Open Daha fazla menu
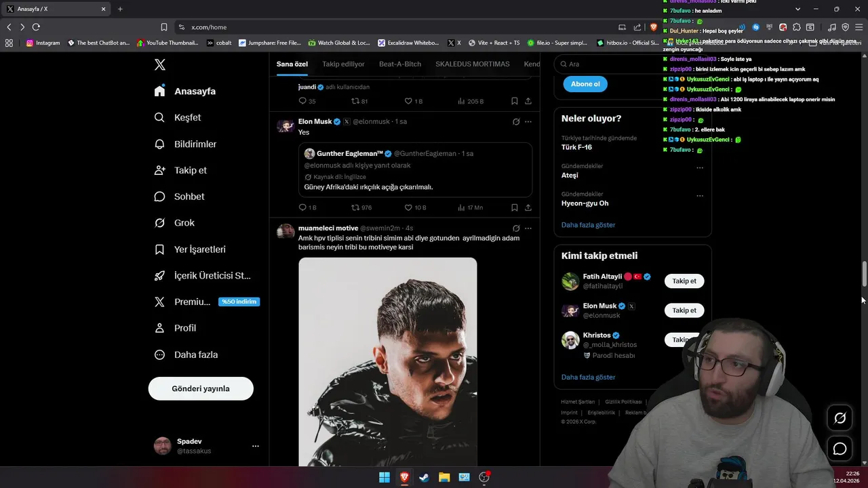Viewport: 868px width, 488px height. click(x=186, y=354)
